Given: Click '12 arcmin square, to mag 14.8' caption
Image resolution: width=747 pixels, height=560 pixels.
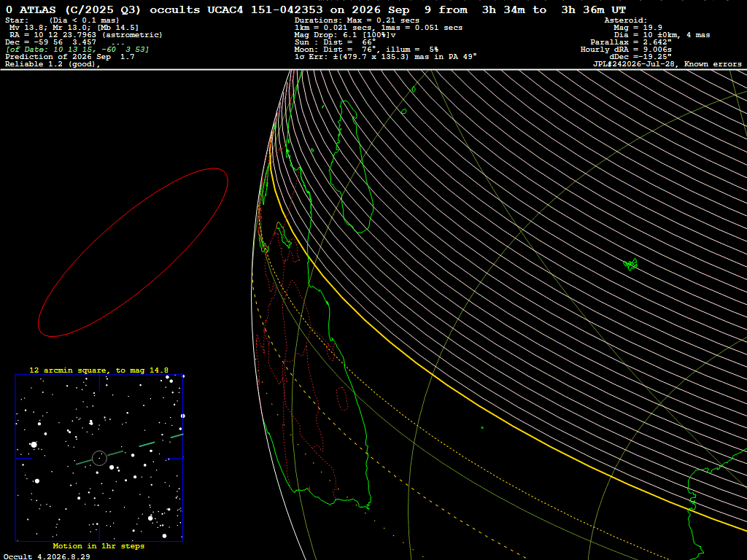Looking at the screenshot, I should (x=98, y=370).
